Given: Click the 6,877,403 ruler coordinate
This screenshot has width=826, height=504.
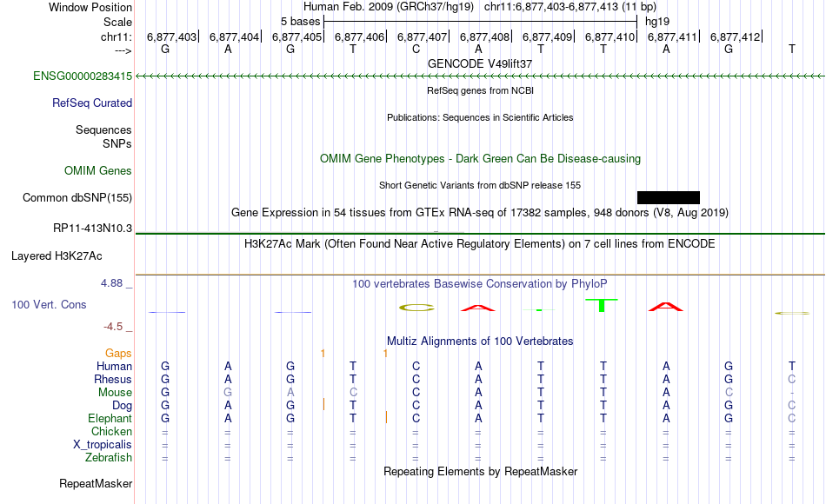Looking at the screenshot, I should click(172, 36).
